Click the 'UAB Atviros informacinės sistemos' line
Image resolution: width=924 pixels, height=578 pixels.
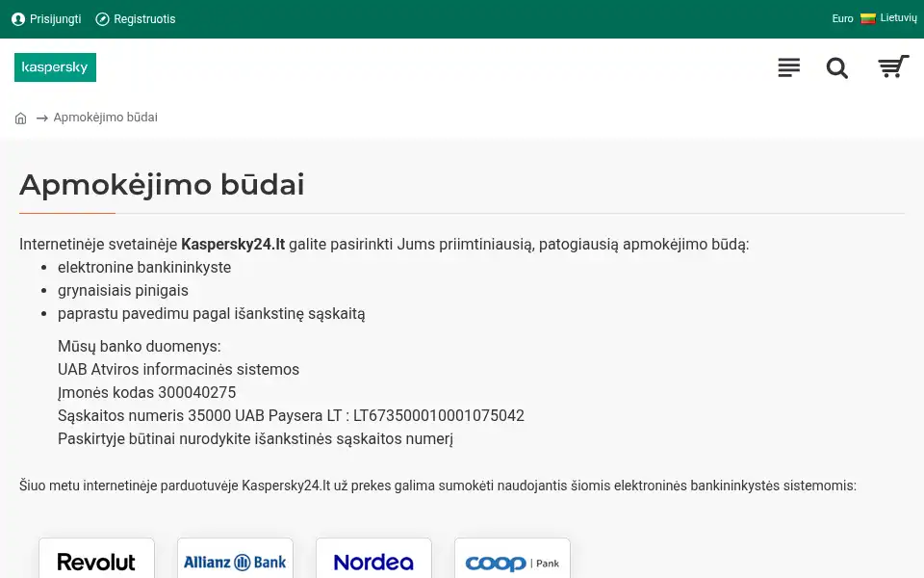click(x=179, y=369)
